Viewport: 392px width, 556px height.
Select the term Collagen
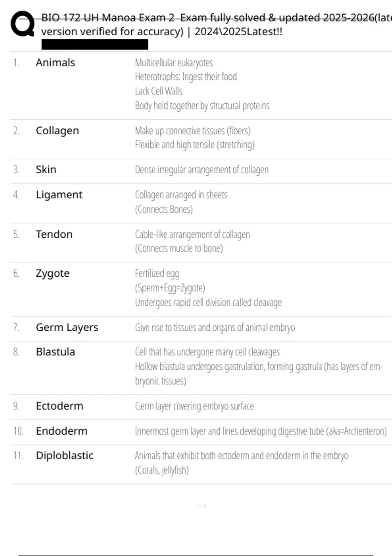tap(57, 130)
